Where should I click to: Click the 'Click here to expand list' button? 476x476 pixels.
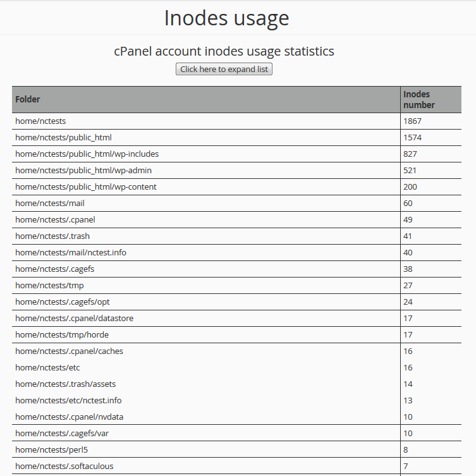click(x=224, y=69)
